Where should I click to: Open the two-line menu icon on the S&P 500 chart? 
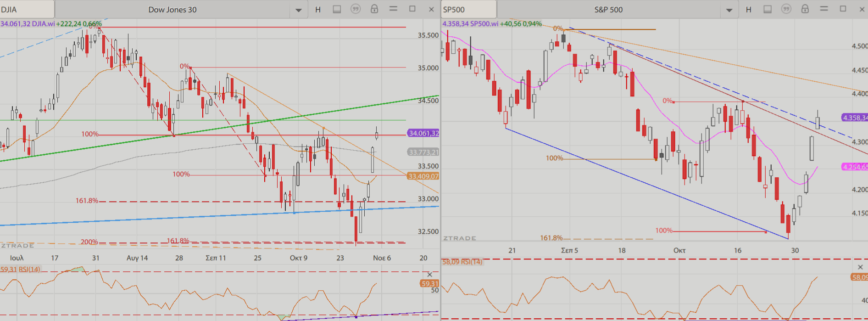[x=824, y=9]
